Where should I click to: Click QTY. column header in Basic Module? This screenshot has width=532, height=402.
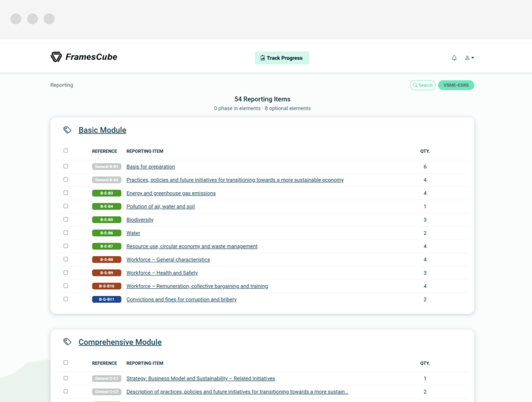tap(425, 151)
